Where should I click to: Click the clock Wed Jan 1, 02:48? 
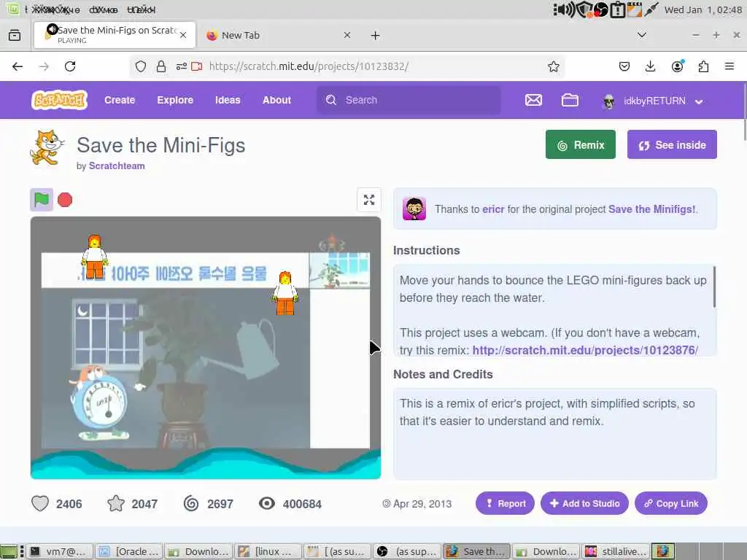[x=703, y=9]
